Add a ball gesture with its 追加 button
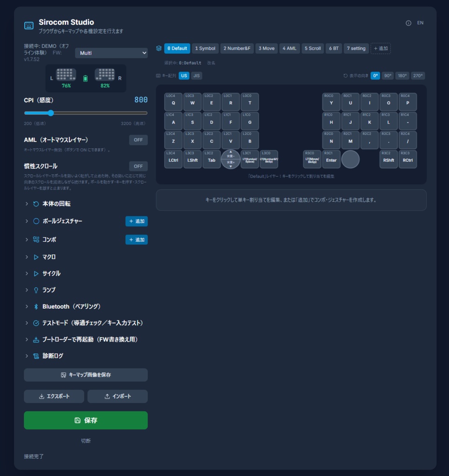Screen dimensions: 449x476 [136, 221]
